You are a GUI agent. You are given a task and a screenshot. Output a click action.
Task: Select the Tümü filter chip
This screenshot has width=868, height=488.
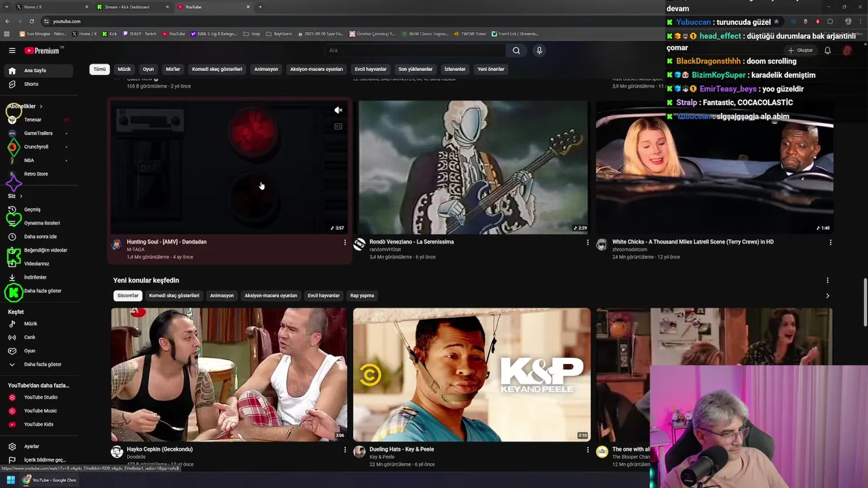100,69
